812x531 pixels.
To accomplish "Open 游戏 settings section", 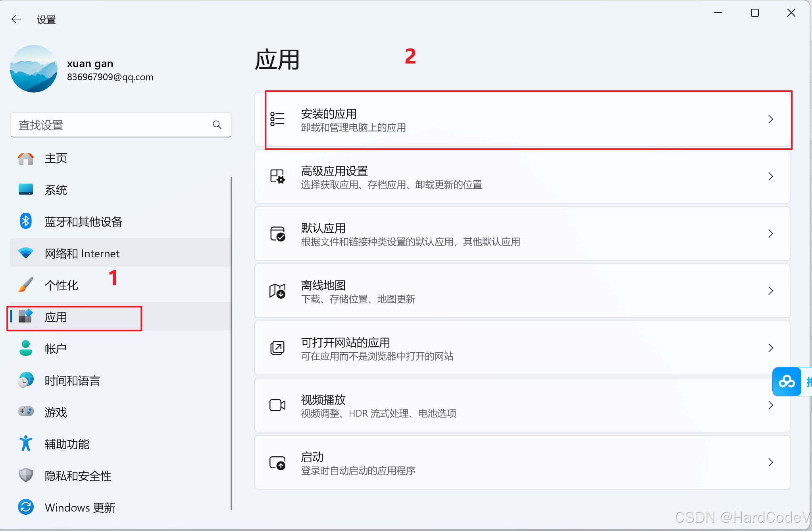I will pyautogui.click(x=56, y=412).
